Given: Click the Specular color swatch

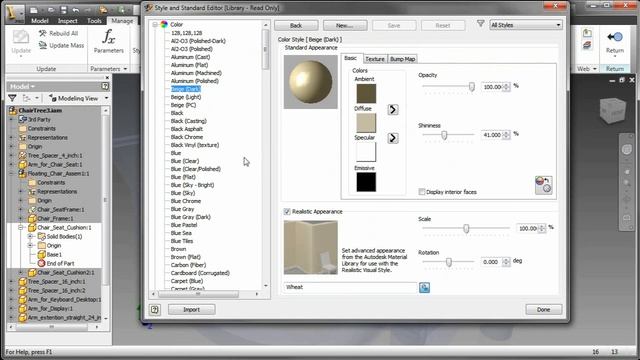Looking at the screenshot, I should (366, 152).
